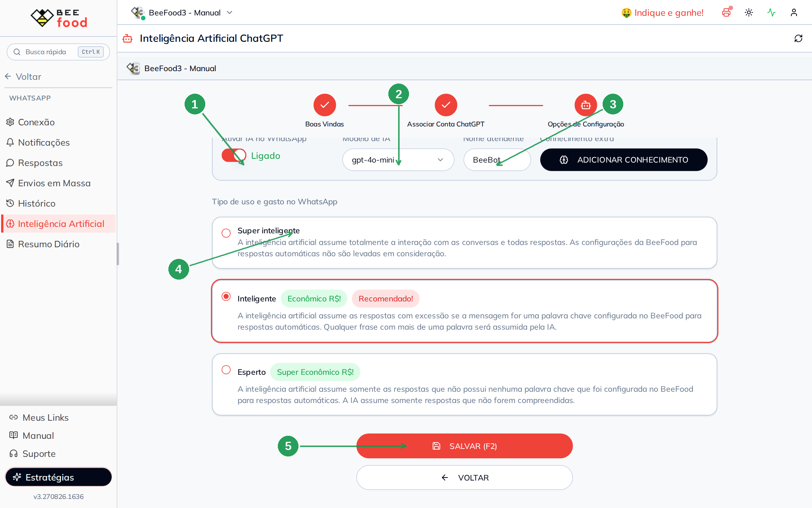Click the Estratégias sparkle icon
Image resolution: width=812 pixels, height=508 pixels.
pos(17,477)
